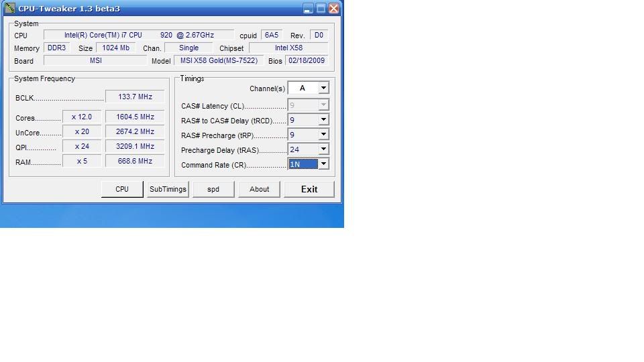This screenshot has height=362, width=644.
Task: Click the tRCD value field
Action: [x=303, y=120]
